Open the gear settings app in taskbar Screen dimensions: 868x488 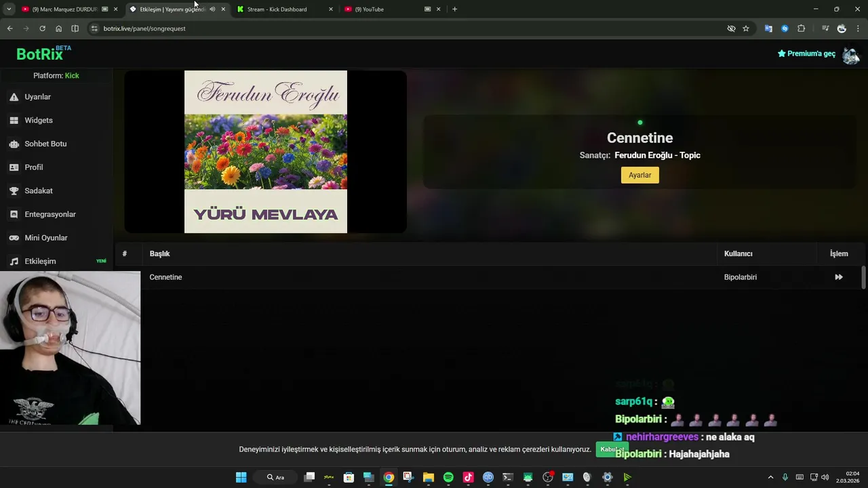pos(608,477)
